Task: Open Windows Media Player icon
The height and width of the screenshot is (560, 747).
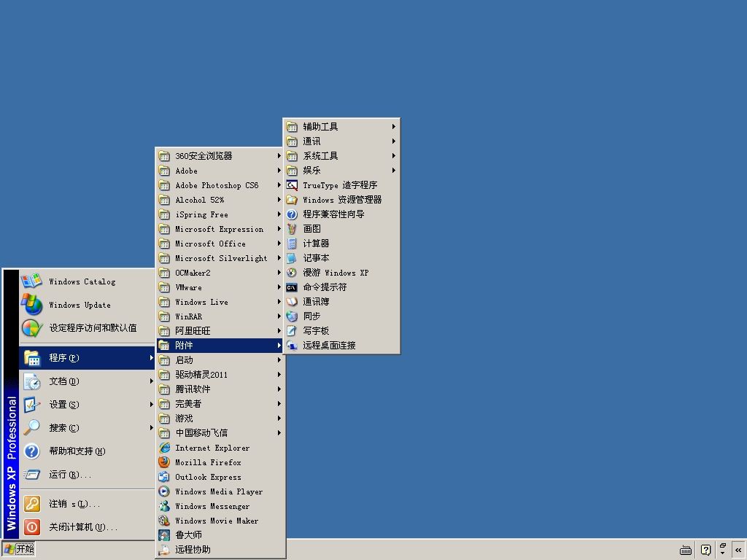Action: (164, 491)
